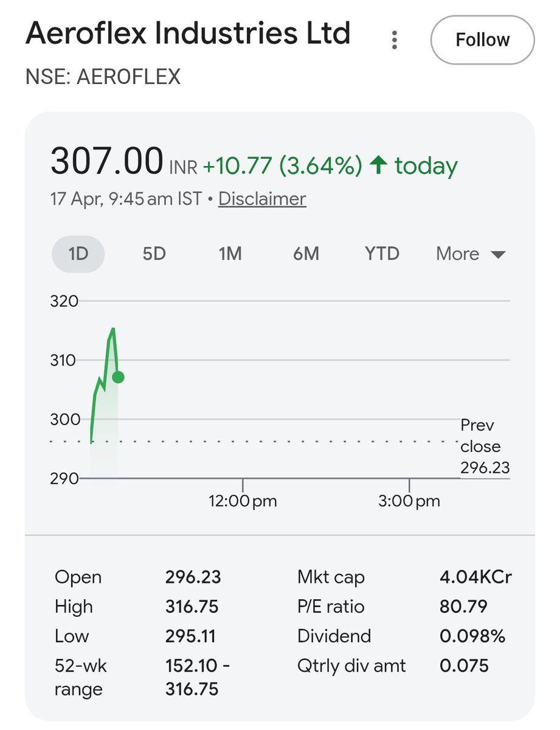Click the green up arrow beside today
Viewport: 560px width, 730px height.
379,165
